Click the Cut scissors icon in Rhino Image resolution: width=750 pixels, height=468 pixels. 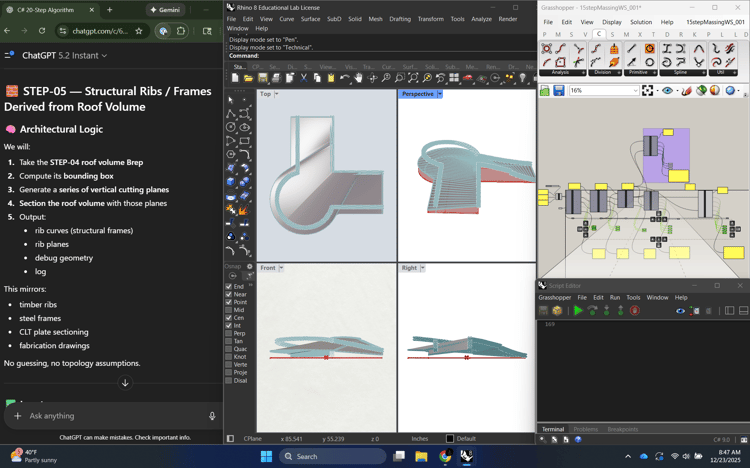[304, 78]
